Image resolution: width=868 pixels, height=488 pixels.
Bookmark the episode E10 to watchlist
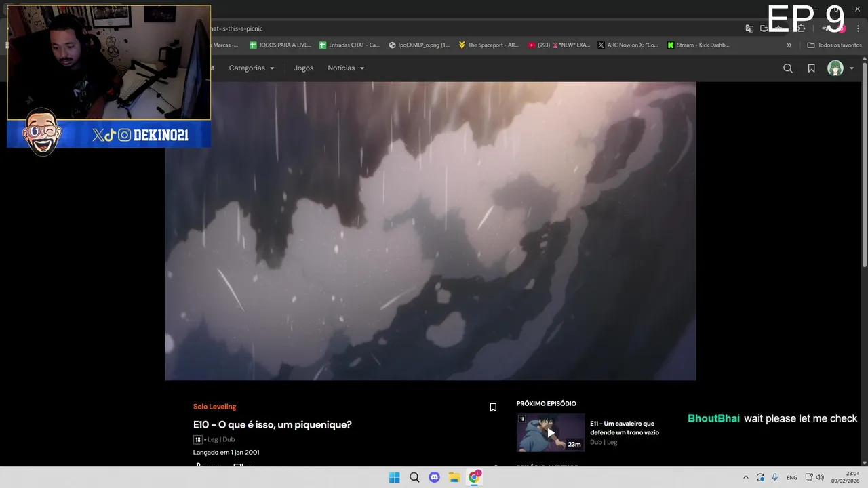[x=493, y=407]
